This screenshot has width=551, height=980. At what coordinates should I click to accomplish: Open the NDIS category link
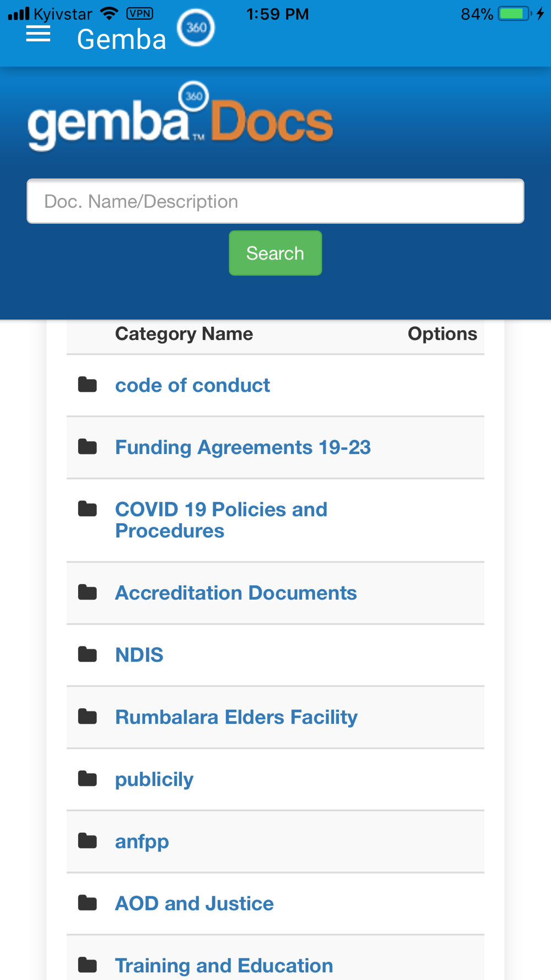[139, 655]
